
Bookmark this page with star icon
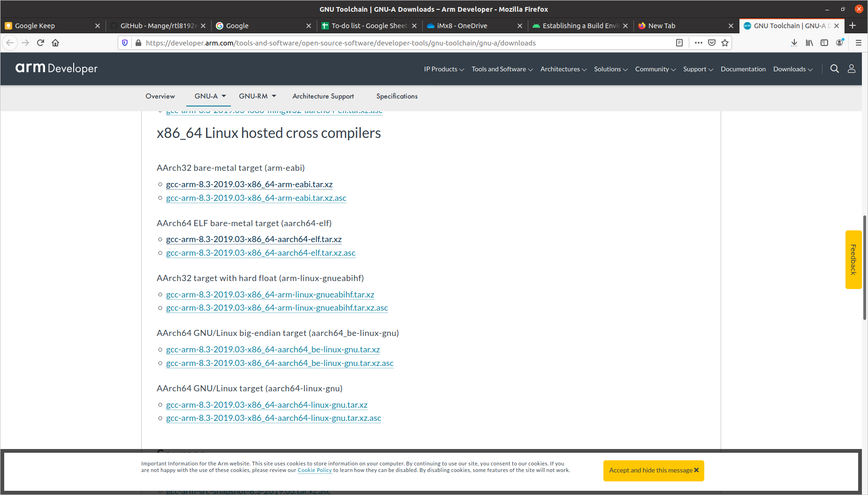pos(725,43)
